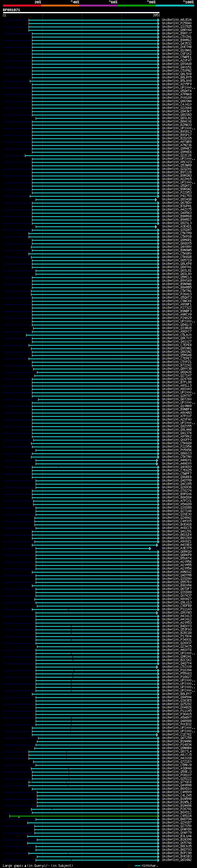Select hit label UniRef100_B9SR13
The height and width of the screenshot is (868, 197).
point(177,132)
